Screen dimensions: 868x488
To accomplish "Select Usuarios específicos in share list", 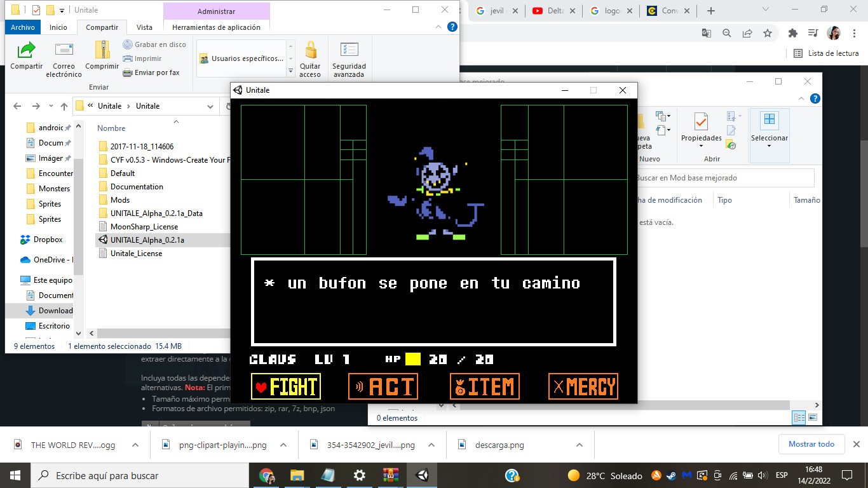I will [x=241, y=58].
